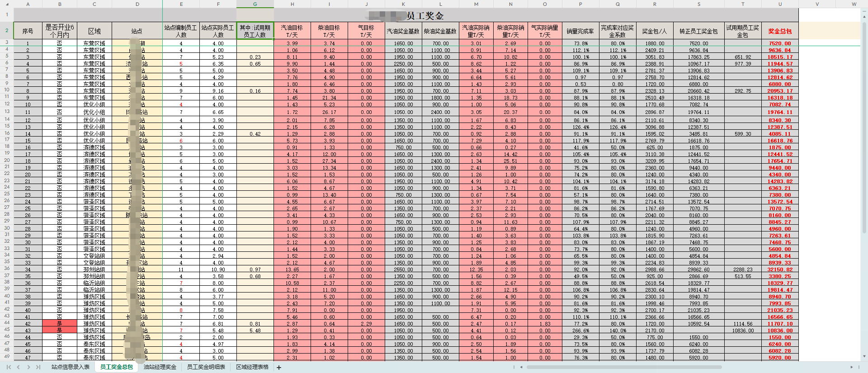868x373 pixels.
Task: Add a new sheet with the plus icon
Action: click(279, 368)
